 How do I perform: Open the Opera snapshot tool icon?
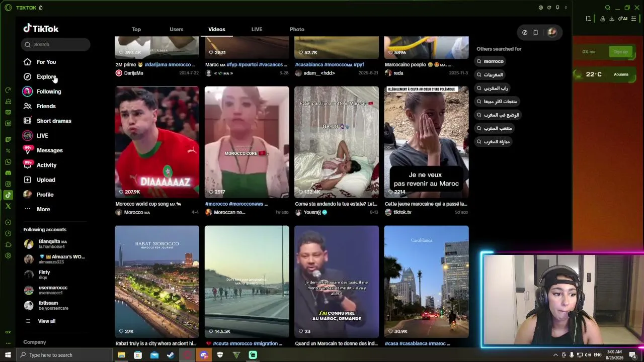click(588, 19)
